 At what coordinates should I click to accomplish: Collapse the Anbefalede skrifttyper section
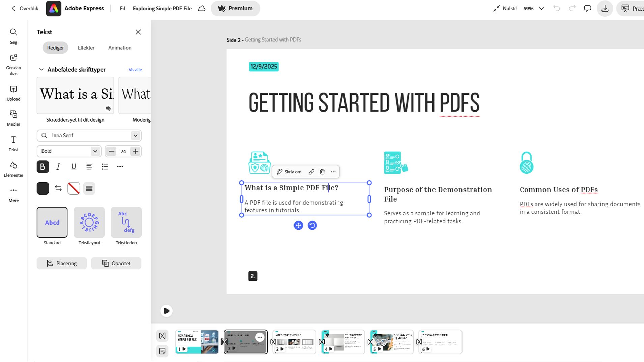point(41,70)
